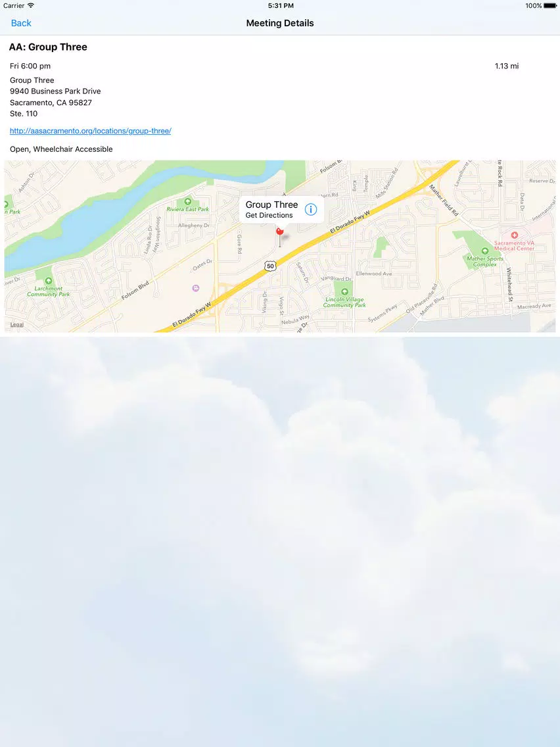This screenshot has height=747, width=560.
Task: Tap the Back button
Action: [21, 23]
